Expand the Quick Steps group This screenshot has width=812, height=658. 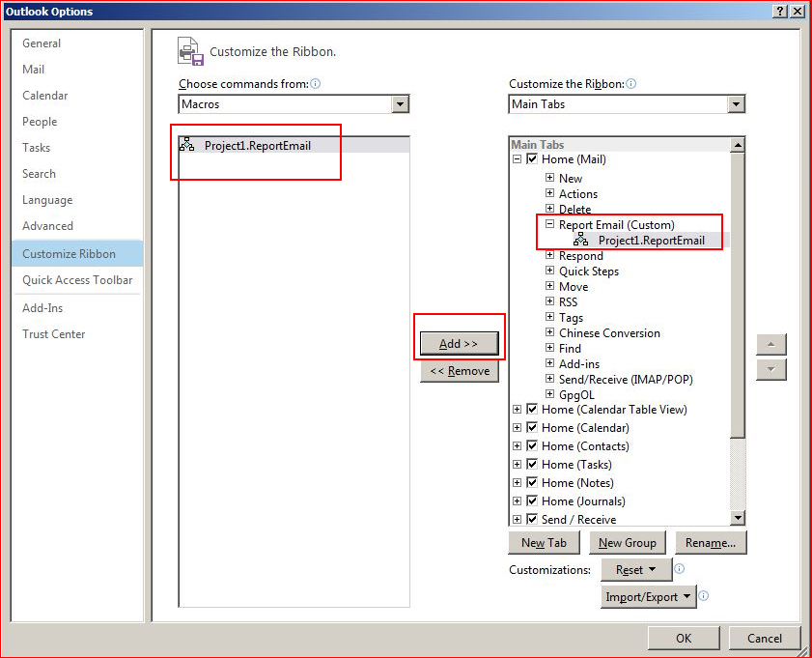[x=550, y=271]
